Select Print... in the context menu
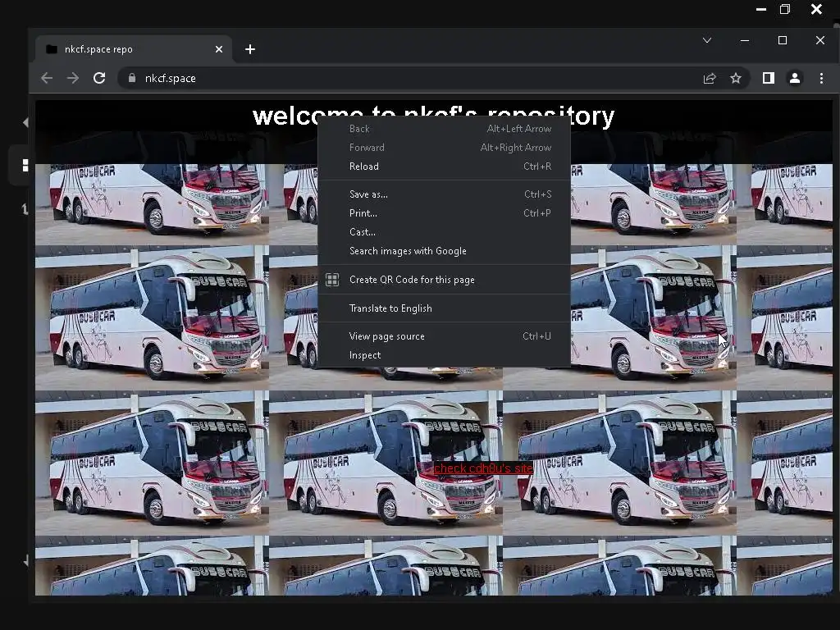Image resolution: width=840 pixels, height=630 pixels. tap(444, 212)
